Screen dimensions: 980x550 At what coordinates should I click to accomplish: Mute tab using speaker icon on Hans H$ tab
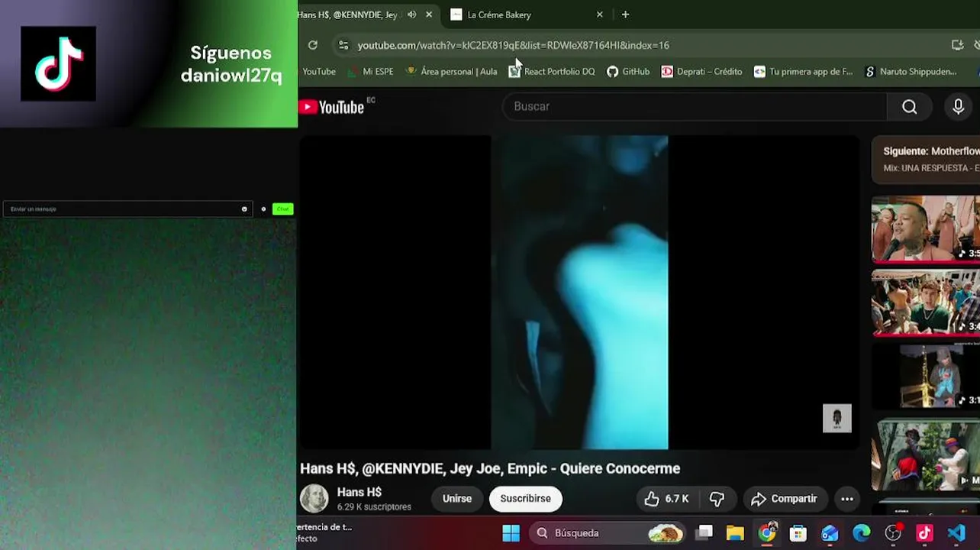tap(411, 15)
